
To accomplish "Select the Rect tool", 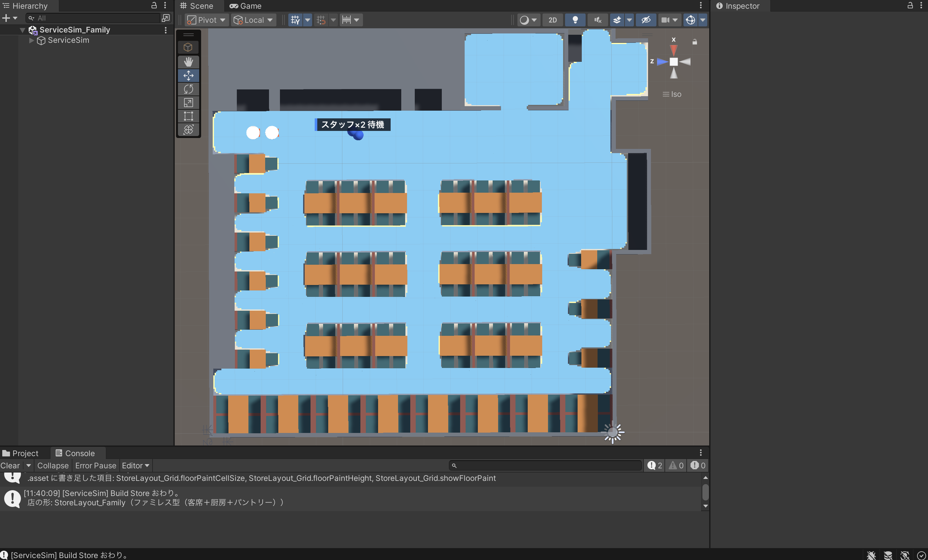I will (188, 116).
